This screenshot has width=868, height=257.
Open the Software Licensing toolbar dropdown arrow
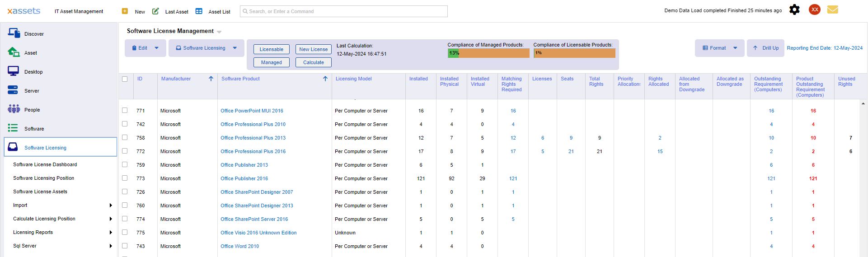[x=235, y=48]
